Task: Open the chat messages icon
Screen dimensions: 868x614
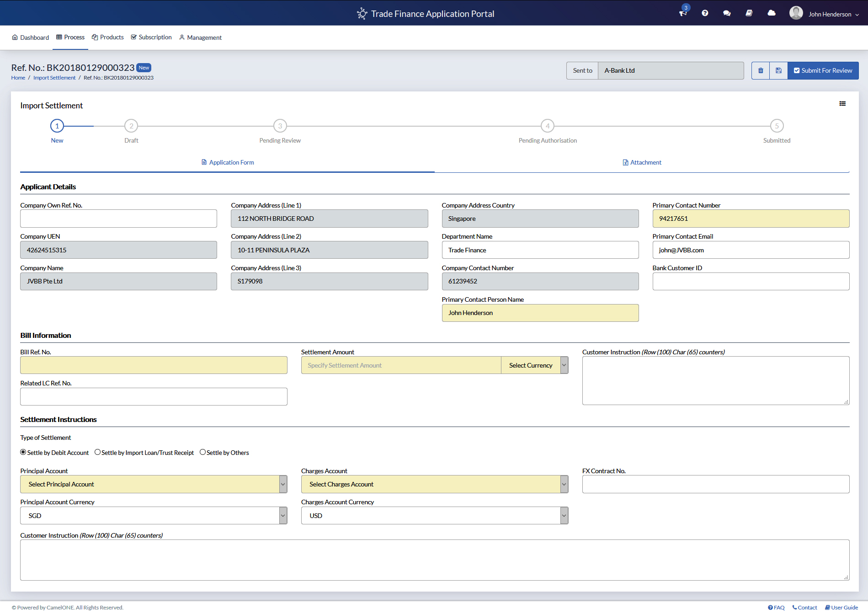Action: tap(727, 13)
